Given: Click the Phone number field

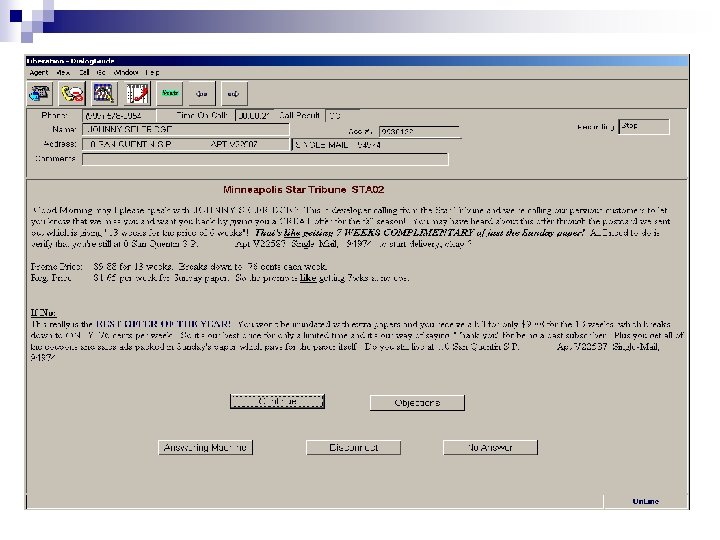Looking at the screenshot, I should point(119,116).
